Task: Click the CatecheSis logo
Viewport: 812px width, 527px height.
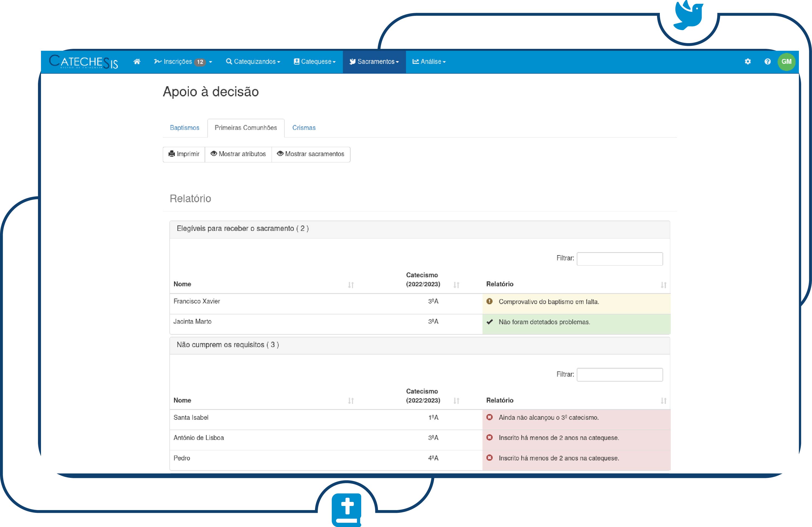Action: [x=84, y=62]
